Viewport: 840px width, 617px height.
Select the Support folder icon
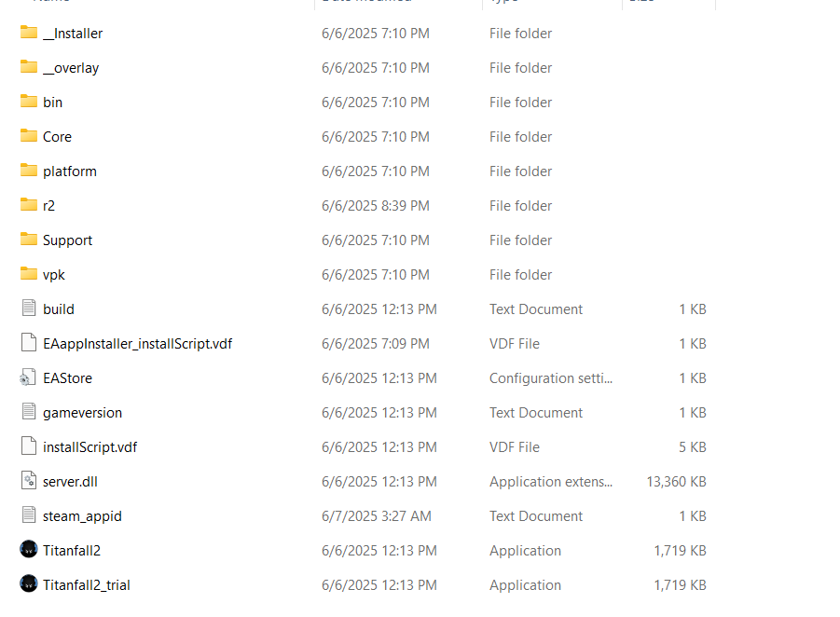click(29, 240)
